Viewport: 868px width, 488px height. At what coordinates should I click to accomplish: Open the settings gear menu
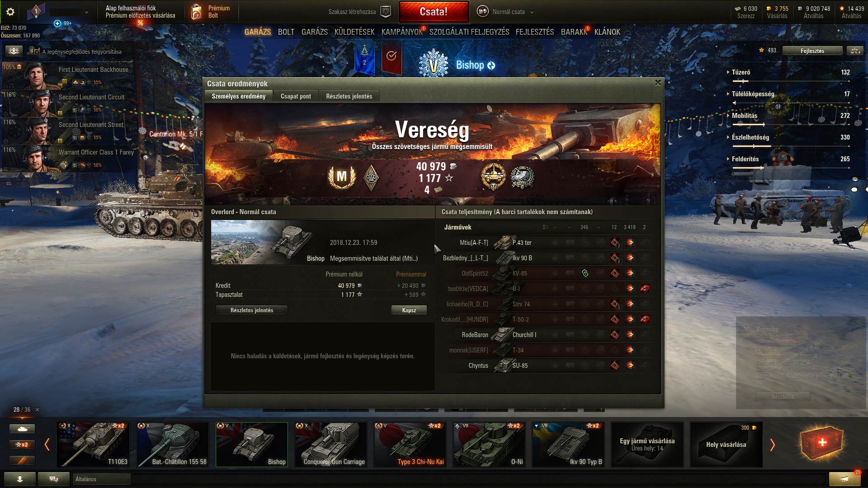point(10,12)
